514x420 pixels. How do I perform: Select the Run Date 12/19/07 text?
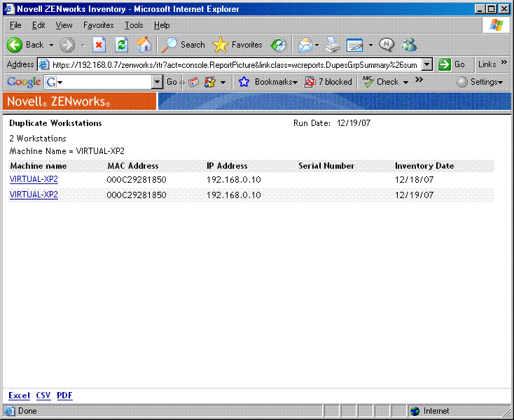pos(332,123)
